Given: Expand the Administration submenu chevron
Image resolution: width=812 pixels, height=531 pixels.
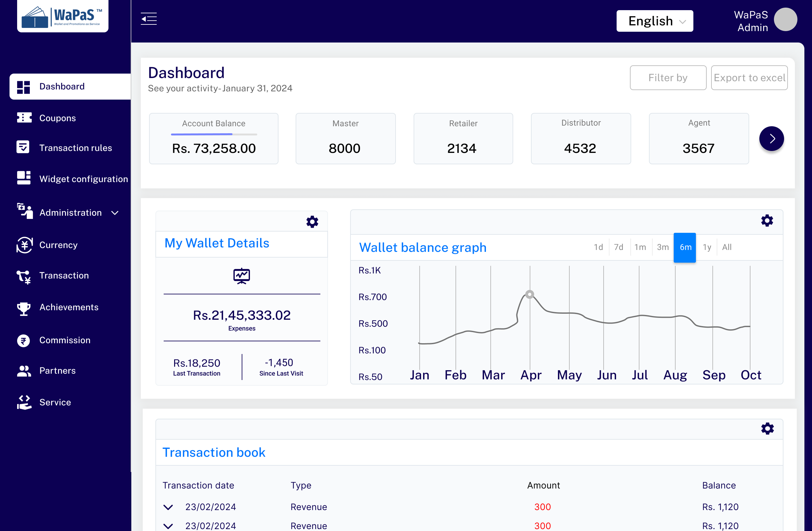Looking at the screenshot, I should coord(115,213).
